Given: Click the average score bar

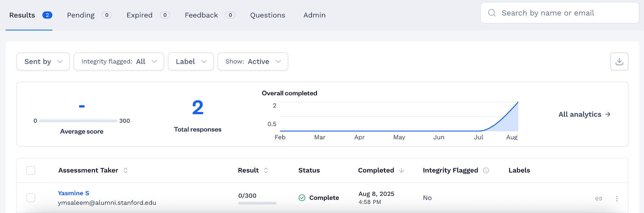Looking at the screenshot, I should point(78,121).
